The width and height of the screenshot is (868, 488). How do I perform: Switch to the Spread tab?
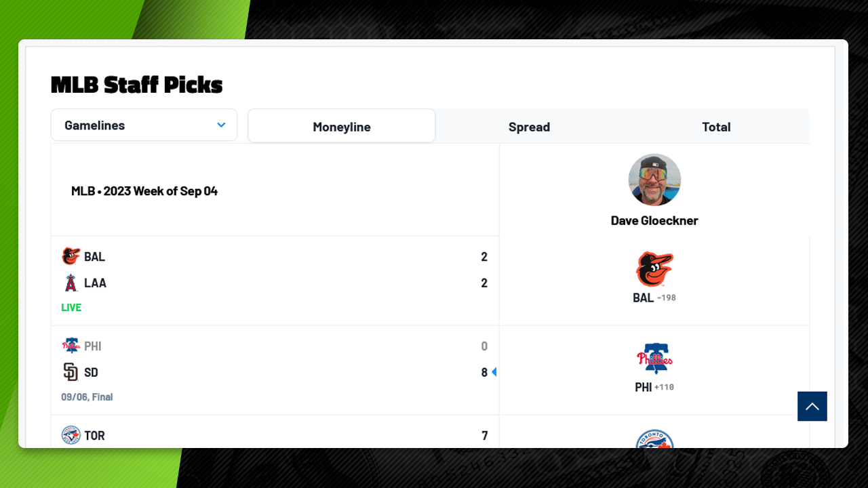pos(529,127)
